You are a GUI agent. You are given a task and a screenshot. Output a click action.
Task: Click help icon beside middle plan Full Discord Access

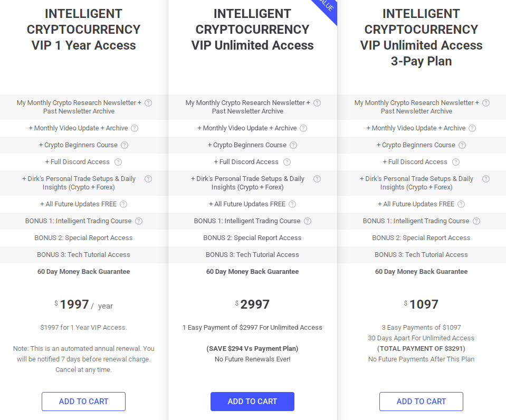click(287, 162)
